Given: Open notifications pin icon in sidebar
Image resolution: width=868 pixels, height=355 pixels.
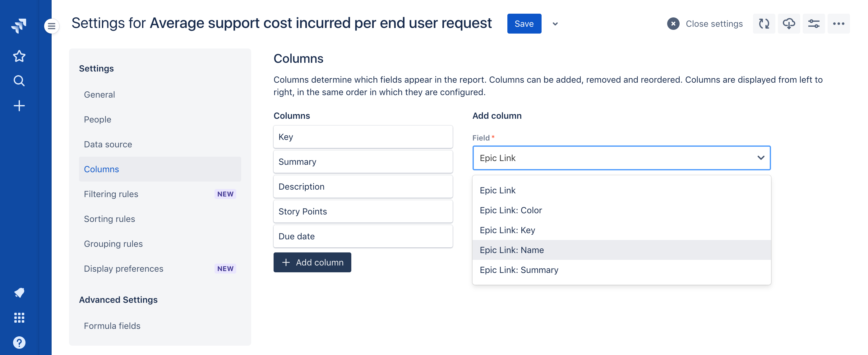Looking at the screenshot, I should (x=19, y=293).
